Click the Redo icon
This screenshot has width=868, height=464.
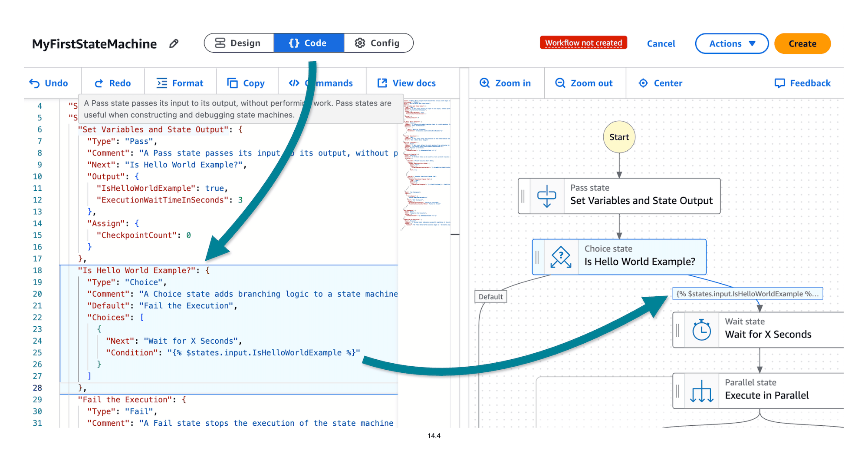(x=99, y=83)
